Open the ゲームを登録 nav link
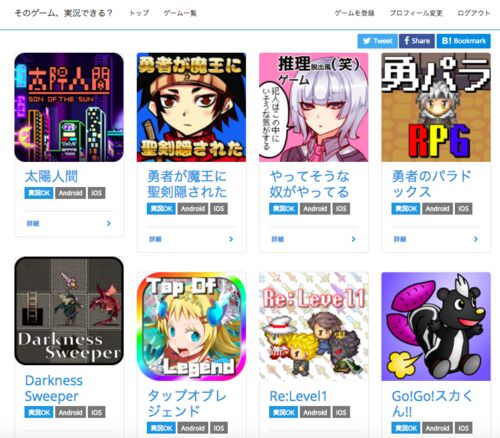 coord(355,13)
